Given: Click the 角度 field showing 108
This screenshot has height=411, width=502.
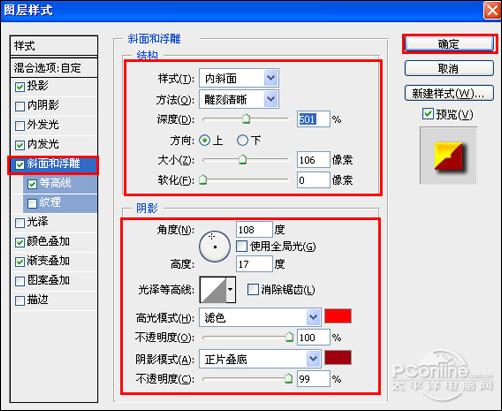Looking at the screenshot, I should pyautogui.click(x=254, y=229).
